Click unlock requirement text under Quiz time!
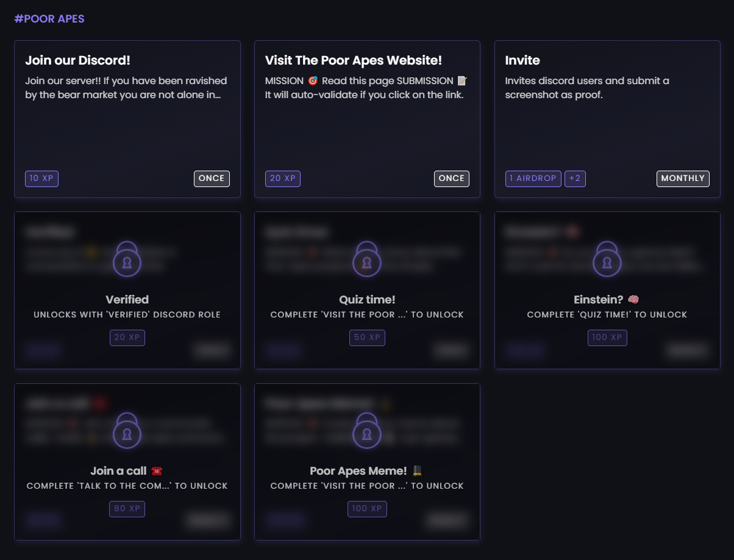The width and height of the screenshot is (734, 560). tap(367, 315)
